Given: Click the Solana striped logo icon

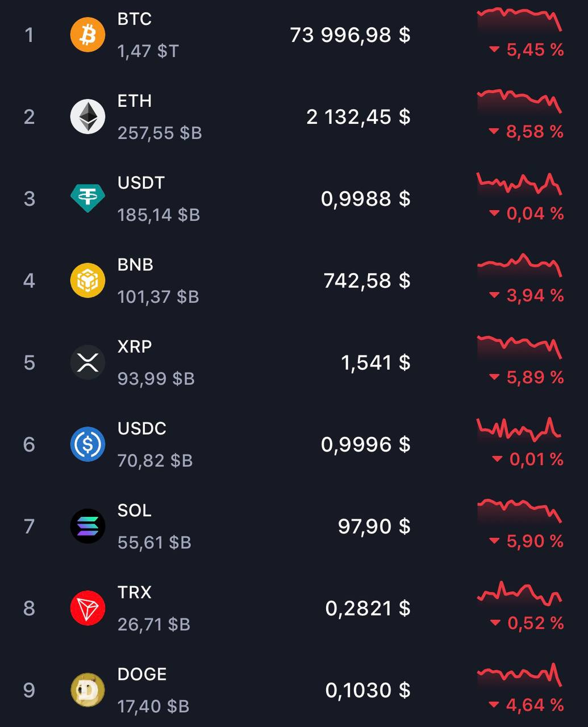Looking at the screenshot, I should [87, 526].
